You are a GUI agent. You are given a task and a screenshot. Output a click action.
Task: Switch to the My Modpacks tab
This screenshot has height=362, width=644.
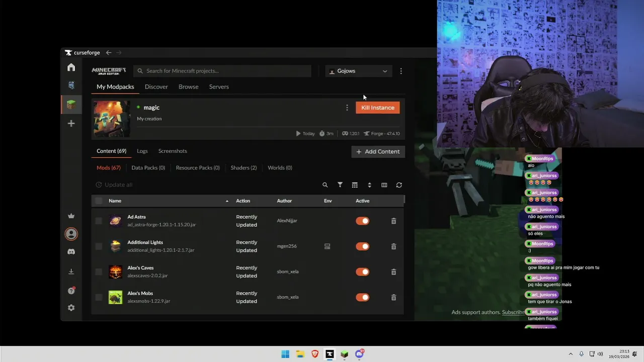(115, 86)
